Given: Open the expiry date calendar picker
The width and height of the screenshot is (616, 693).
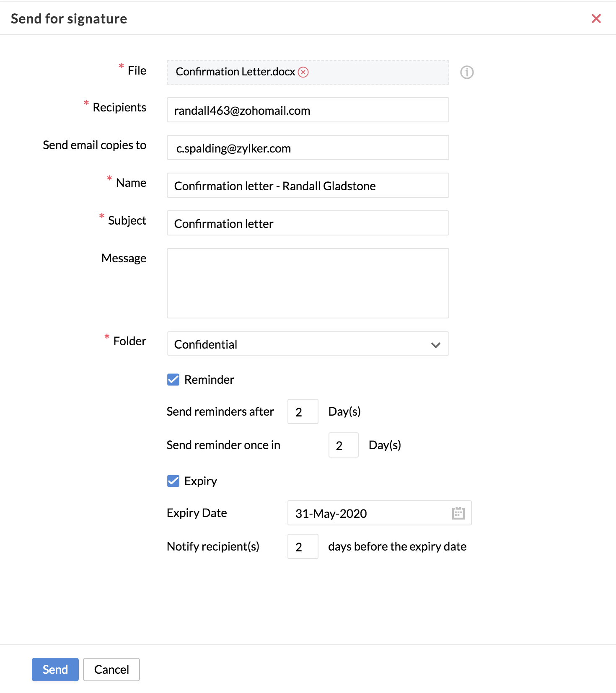Looking at the screenshot, I should coord(458,513).
